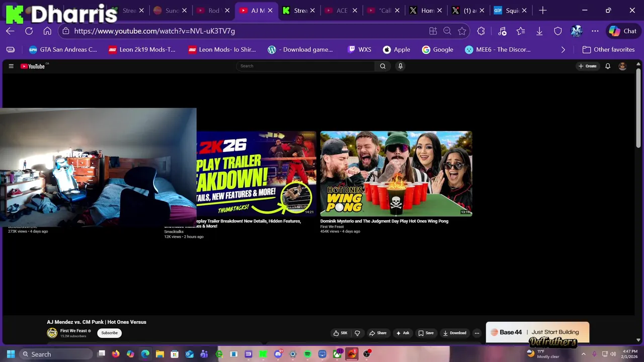Open the MEE6 Discord bookmark
The height and width of the screenshot is (362, 644).
point(498,50)
